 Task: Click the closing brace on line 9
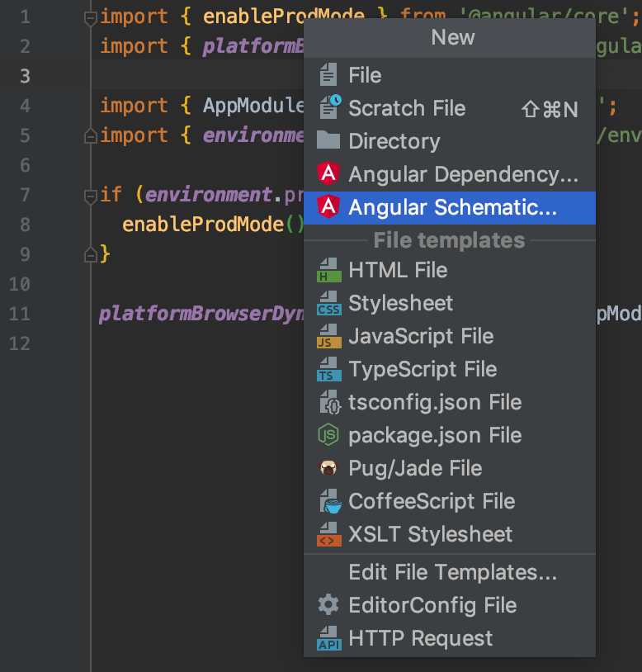(x=105, y=253)
